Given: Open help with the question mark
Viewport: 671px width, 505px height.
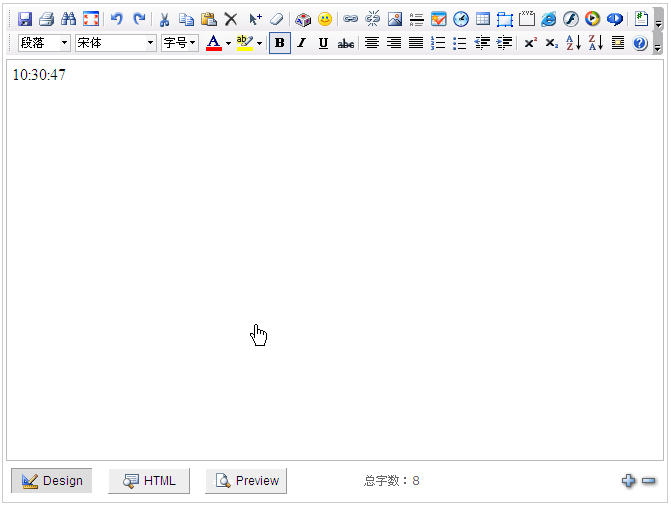Looking at the screenshot, I should tap(640, 43).
